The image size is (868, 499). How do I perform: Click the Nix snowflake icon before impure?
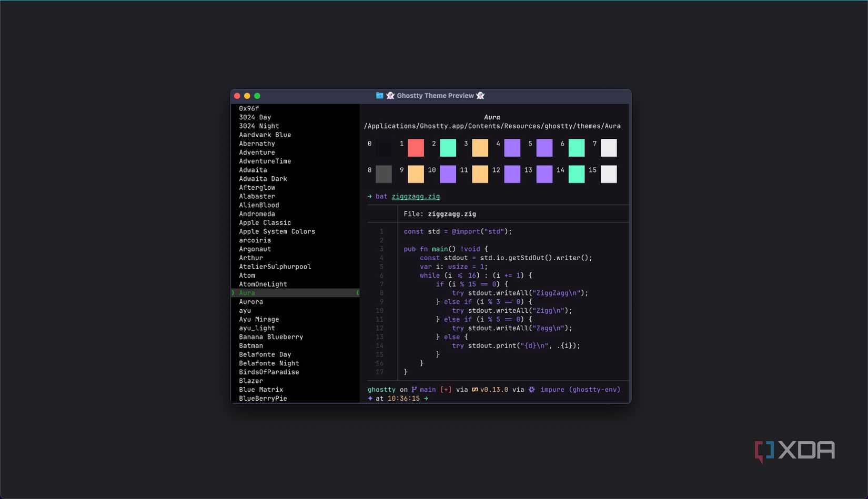(x=531, y=390)
